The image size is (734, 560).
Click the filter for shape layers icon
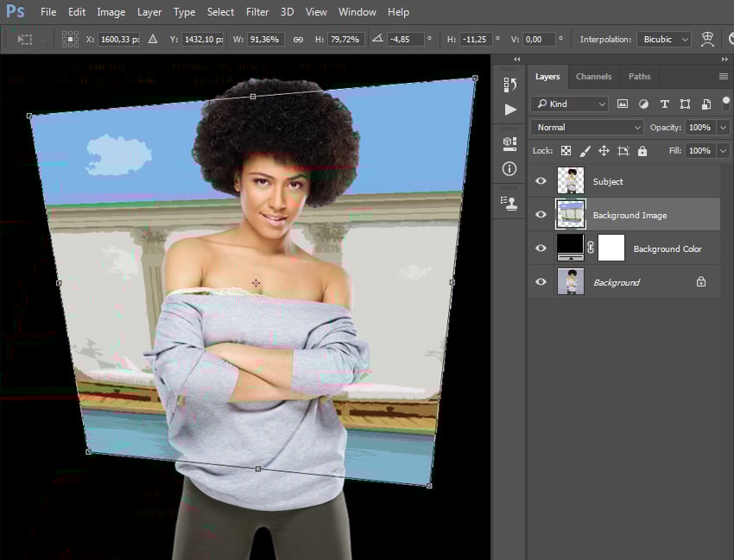(686, 104)
